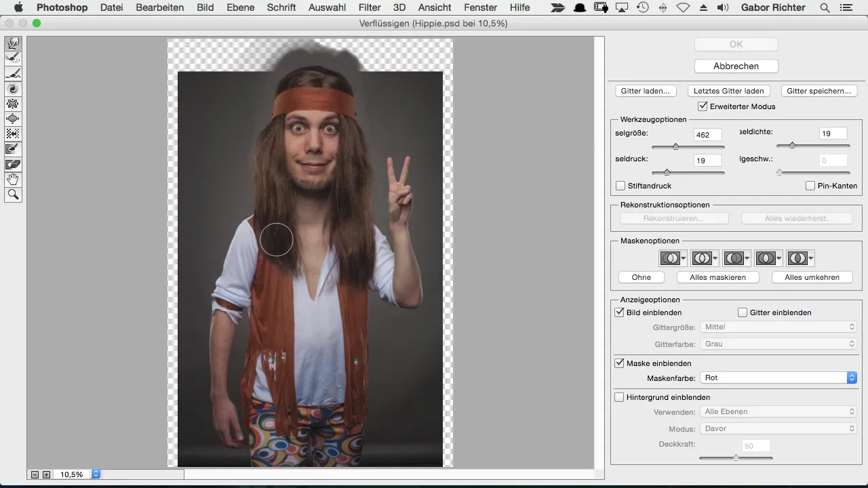Activate the Pucker tool
Viewport: 868px width, 488px height.
coord(13,104)
